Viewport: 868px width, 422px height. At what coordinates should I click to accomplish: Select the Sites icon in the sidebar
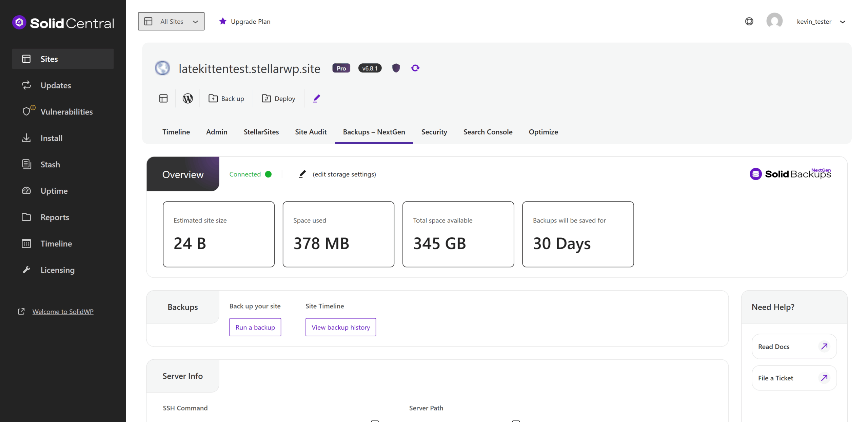26,59
